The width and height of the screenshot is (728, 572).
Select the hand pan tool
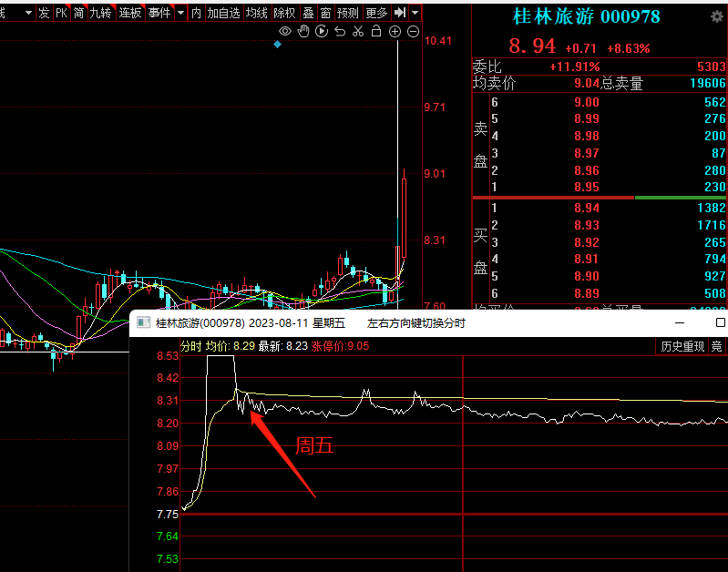click(303, 32)
